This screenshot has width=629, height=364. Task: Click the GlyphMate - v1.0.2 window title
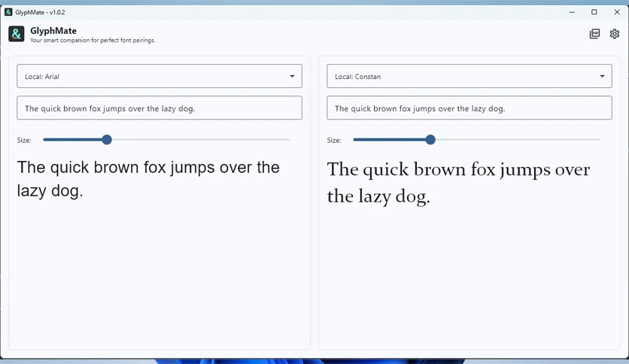click(40, 13)
